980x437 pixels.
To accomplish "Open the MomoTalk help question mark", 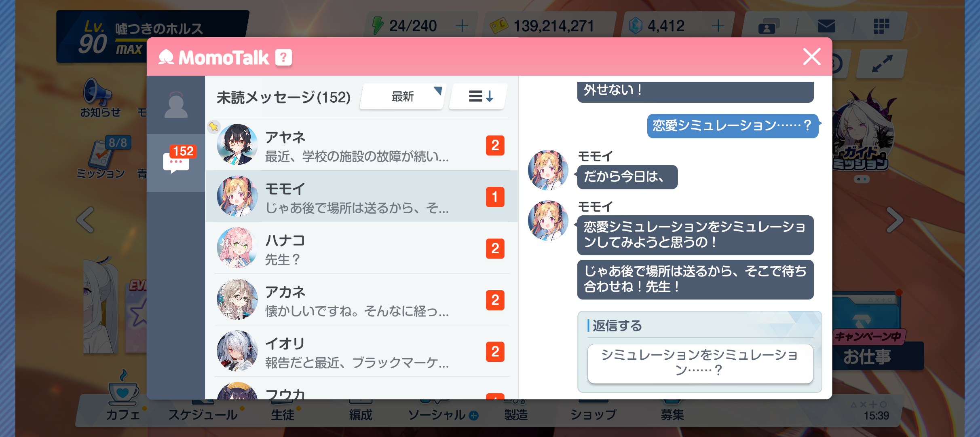I will click(283, 57).
